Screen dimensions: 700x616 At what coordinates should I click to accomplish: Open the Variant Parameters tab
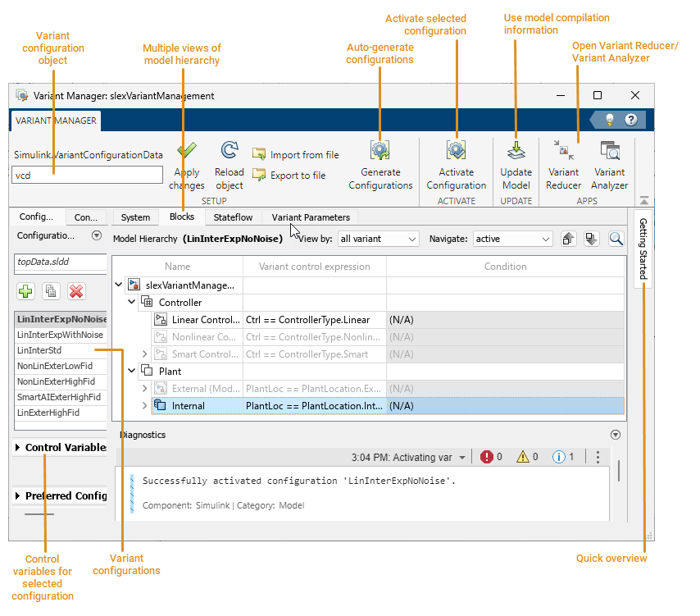pos(309,217)
